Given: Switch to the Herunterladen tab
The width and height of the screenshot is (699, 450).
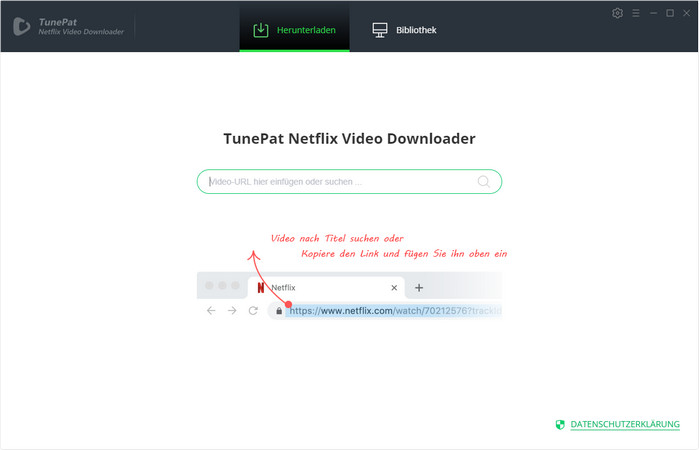Looking at the screenshot, I should (x=294, y=30).
